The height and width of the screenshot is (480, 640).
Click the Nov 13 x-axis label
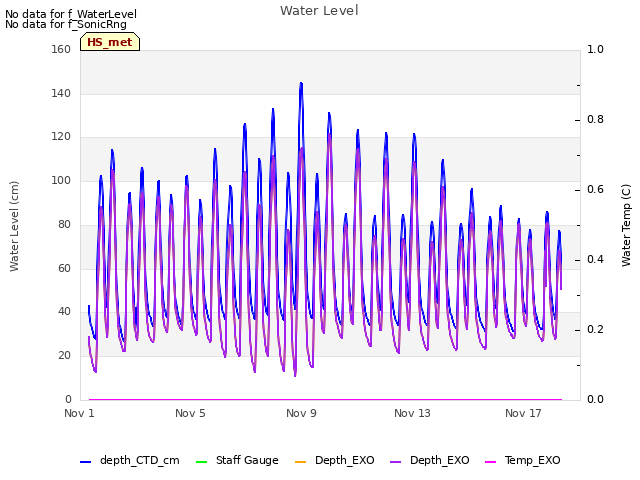(412, 413)
